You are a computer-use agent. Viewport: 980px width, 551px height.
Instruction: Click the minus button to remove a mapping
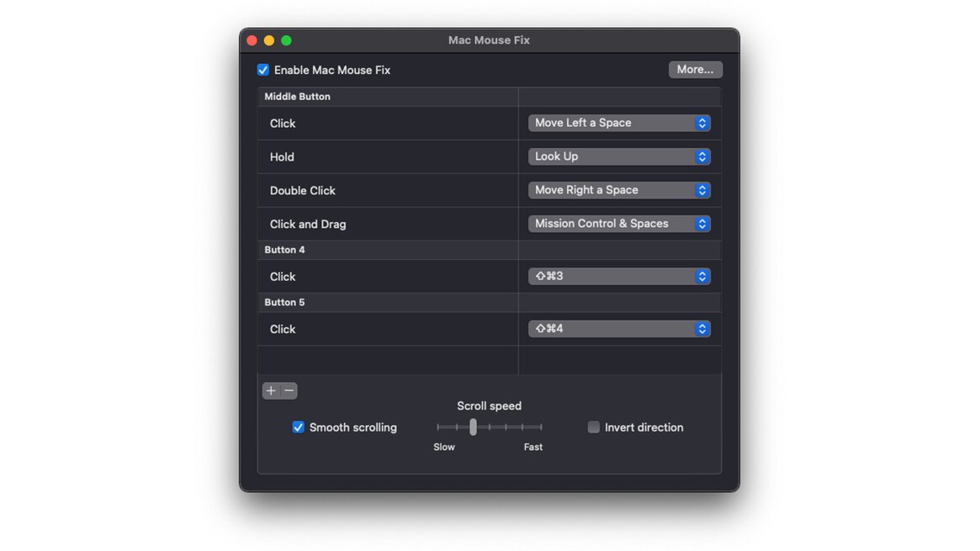[289, 390]
